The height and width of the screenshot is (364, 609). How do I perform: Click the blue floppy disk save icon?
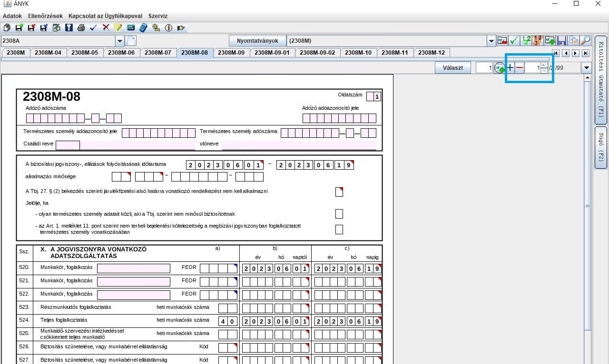[561, 41]
